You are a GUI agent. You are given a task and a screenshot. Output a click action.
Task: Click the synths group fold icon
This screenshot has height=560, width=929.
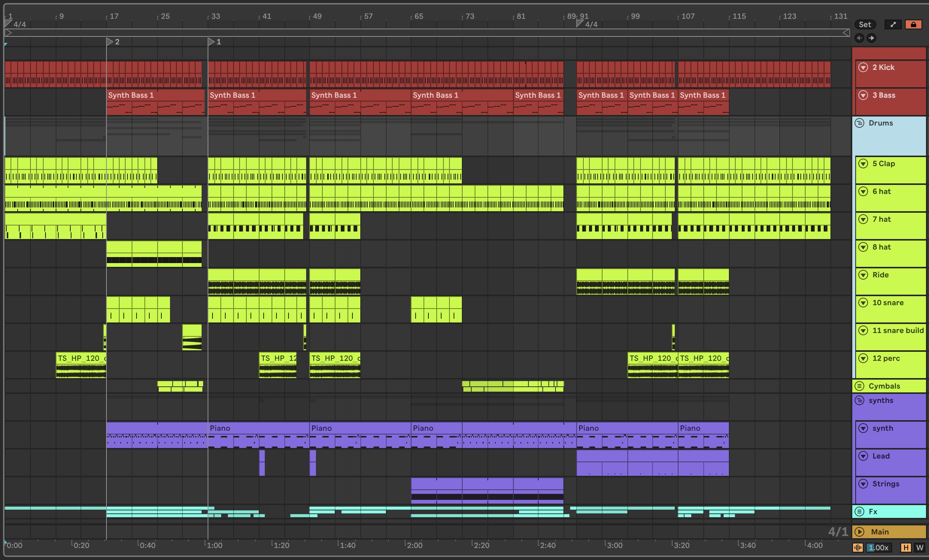click(x=859, y=400)
